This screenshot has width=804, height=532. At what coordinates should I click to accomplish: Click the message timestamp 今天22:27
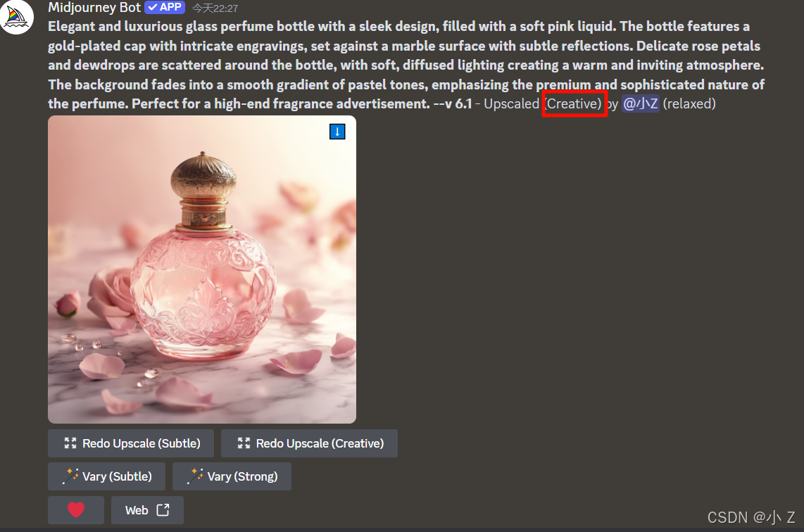coord(215,8)
